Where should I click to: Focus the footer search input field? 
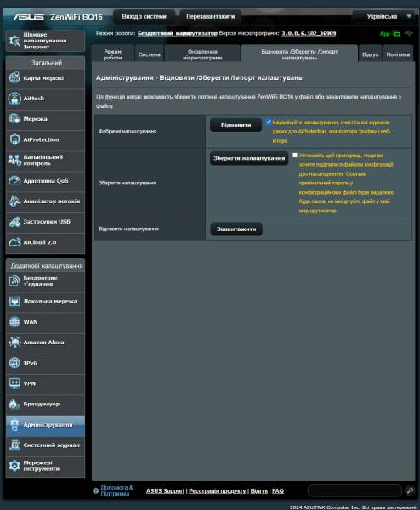coord(355,490)
